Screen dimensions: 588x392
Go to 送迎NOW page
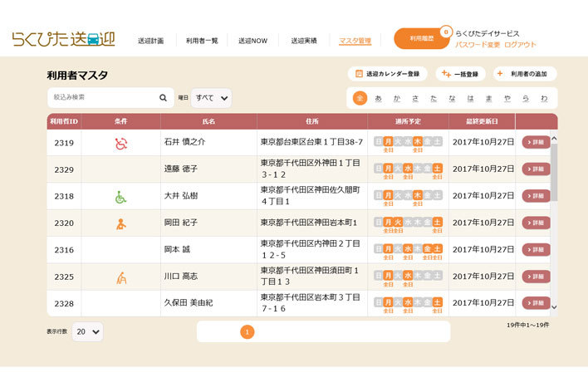tap(252, 41)
